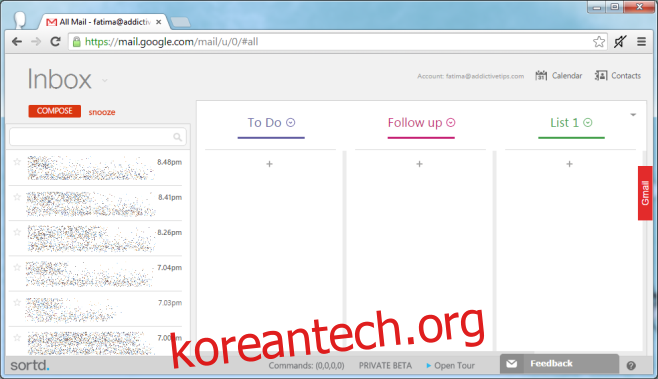Open the Contacts icon link
The height and width of the screenshot is (379, 658).
point(601,76)
